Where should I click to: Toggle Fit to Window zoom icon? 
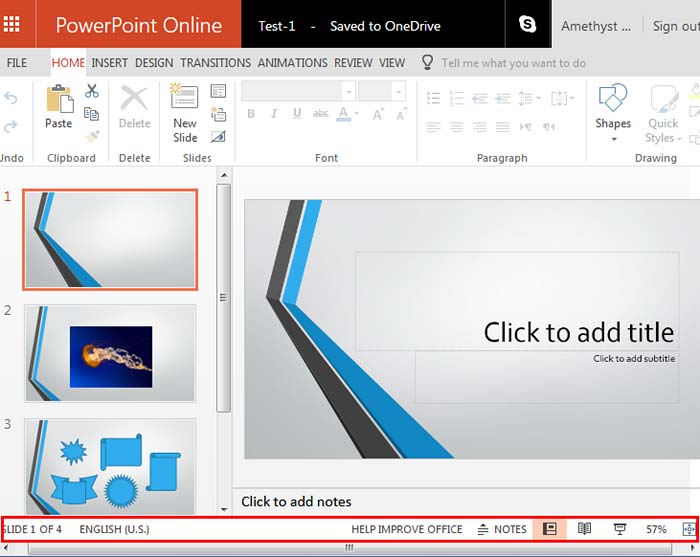tap(689, 529)
